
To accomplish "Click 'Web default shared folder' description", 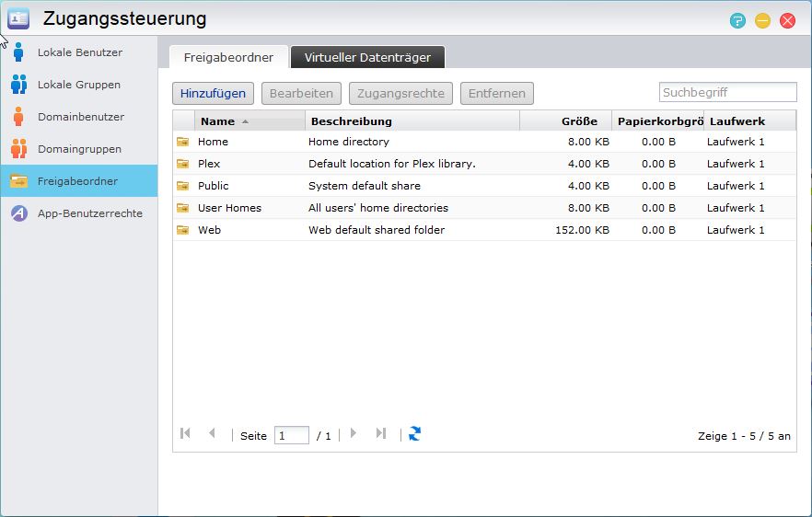I will 377,230.
